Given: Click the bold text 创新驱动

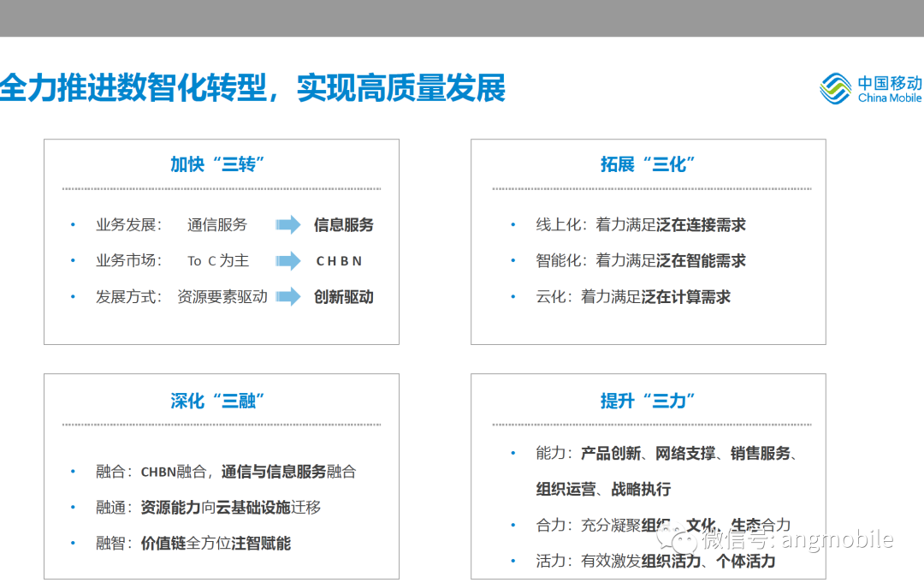Looking at the screenshot, I should pos(344,296).
